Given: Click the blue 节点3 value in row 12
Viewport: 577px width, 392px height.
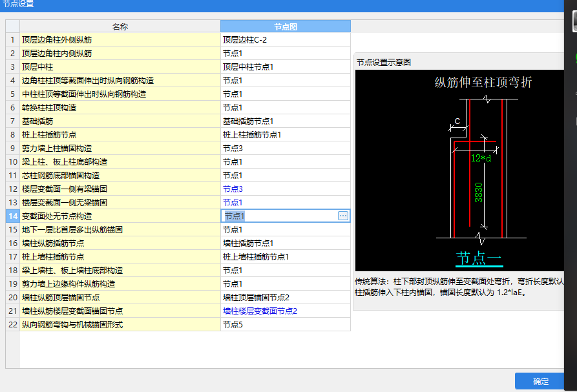Looking at the screenshot, I should point(233,189).
